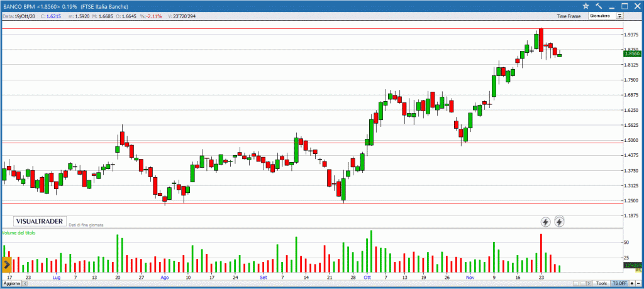The width and height of the screenshot is (644, 289).
Task: Click the maximum value M: 1.6685
Action: [103, 16]
